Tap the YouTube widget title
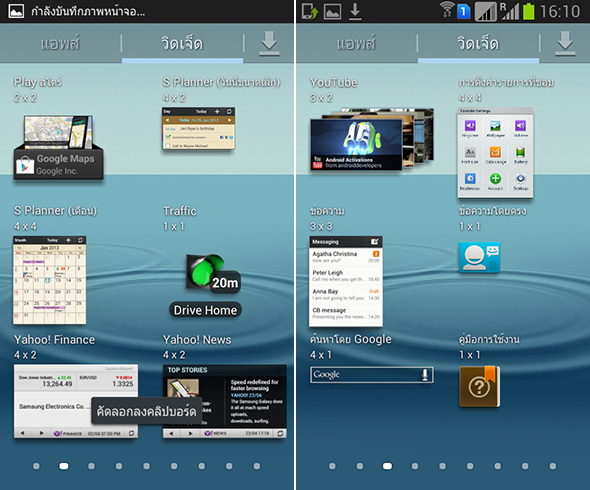This screenshot has width=590, height=490. [x=333, y=82]
